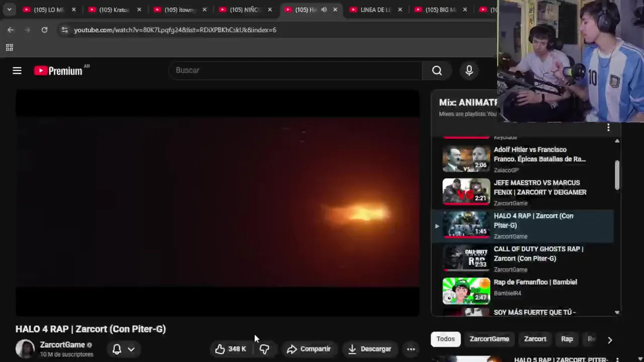Open Rap de Fernanfloo | Bambiel title
This screenshot has width=644, height=362.
[x=535, y=282]
